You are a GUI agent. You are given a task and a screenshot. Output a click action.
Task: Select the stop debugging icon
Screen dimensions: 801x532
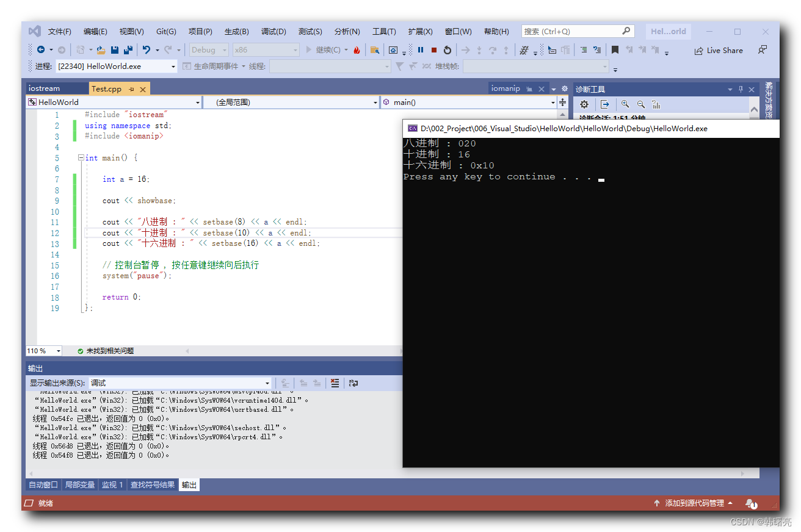pyautogui.click(x=433, y=50)
